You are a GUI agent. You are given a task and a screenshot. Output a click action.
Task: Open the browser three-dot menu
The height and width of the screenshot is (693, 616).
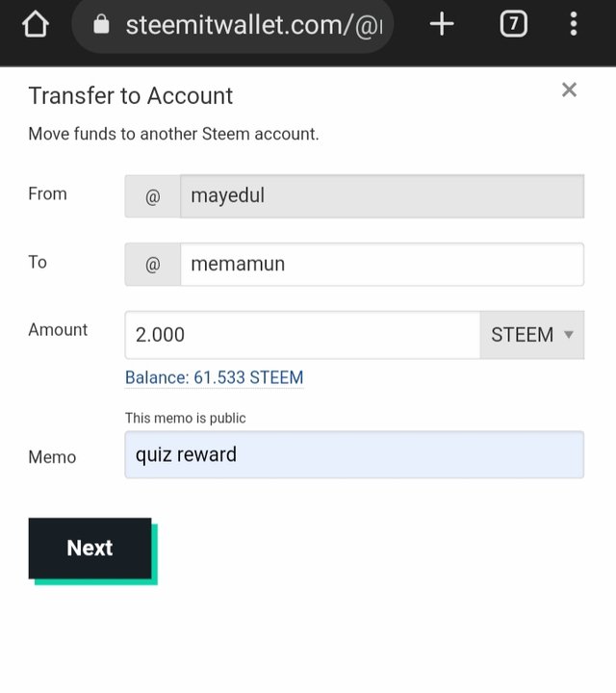pyautogui.click(x=574, y=25)
